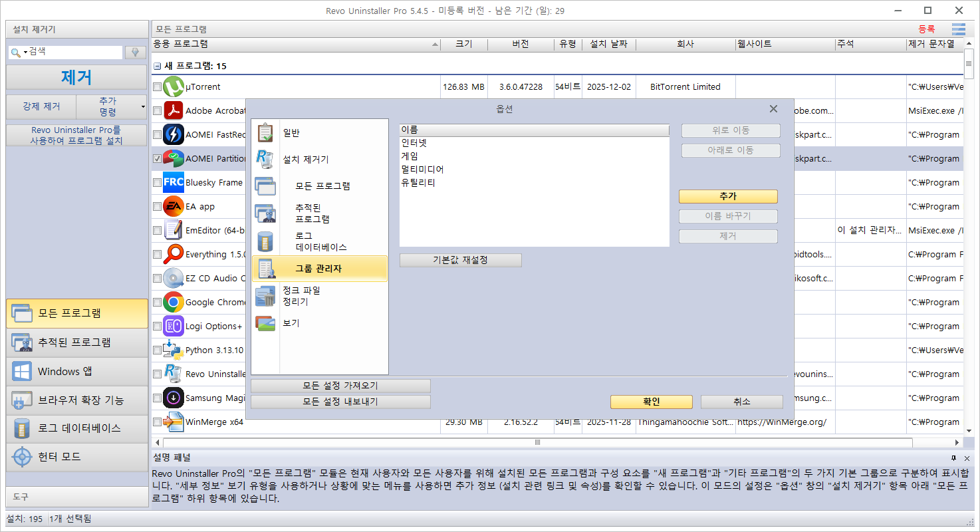Tick the Logi Options+ checkbox
Screen dimensions: 980x532
[157, 327]
